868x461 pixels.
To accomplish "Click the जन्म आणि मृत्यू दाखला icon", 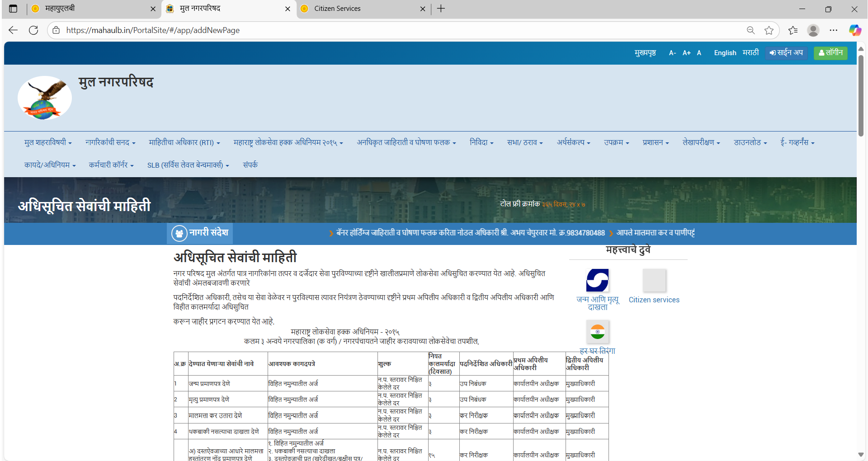I will point(597,281).
